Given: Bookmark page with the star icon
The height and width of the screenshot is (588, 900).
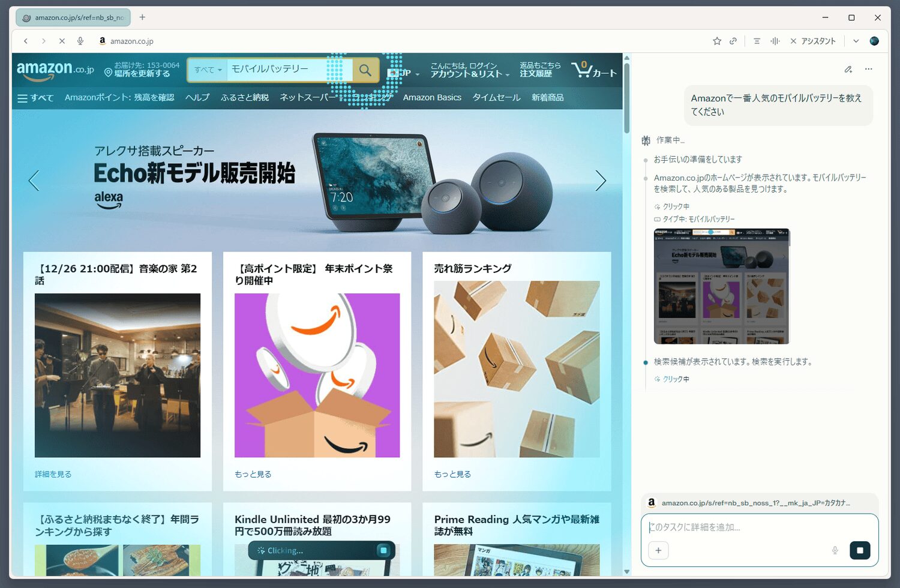Looking at the screenshot, I should (x=717, y=41).
